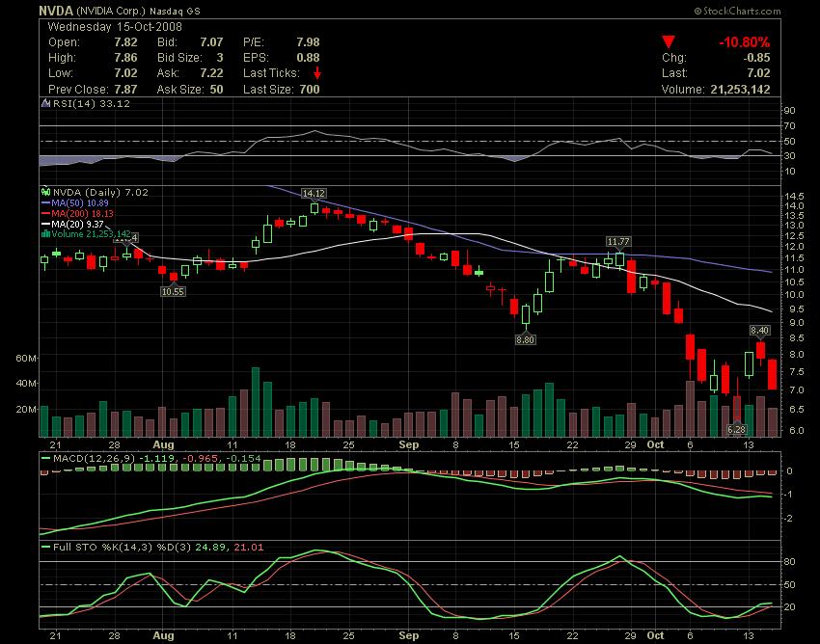Click the MACD(12,26,9) indicator label

95,458
